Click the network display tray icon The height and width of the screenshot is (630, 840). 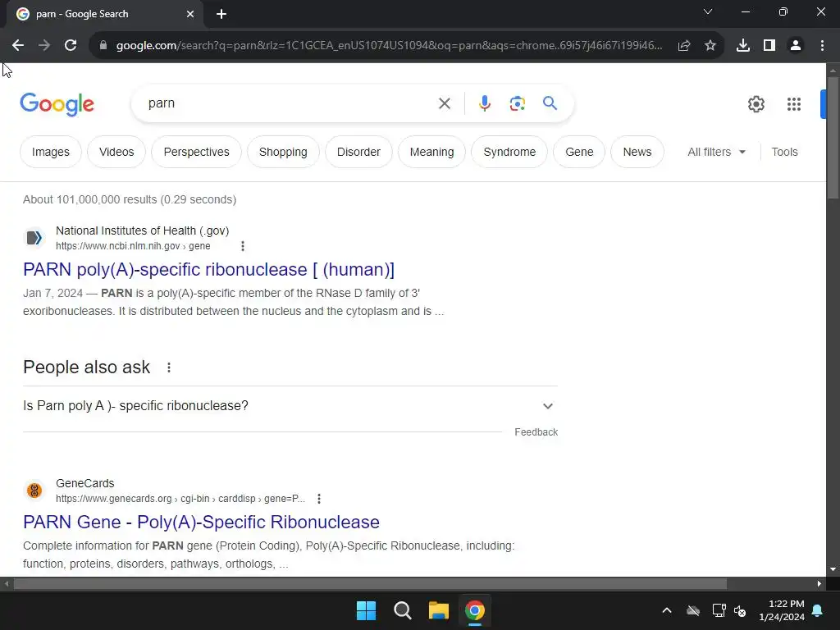coord(719,610)
